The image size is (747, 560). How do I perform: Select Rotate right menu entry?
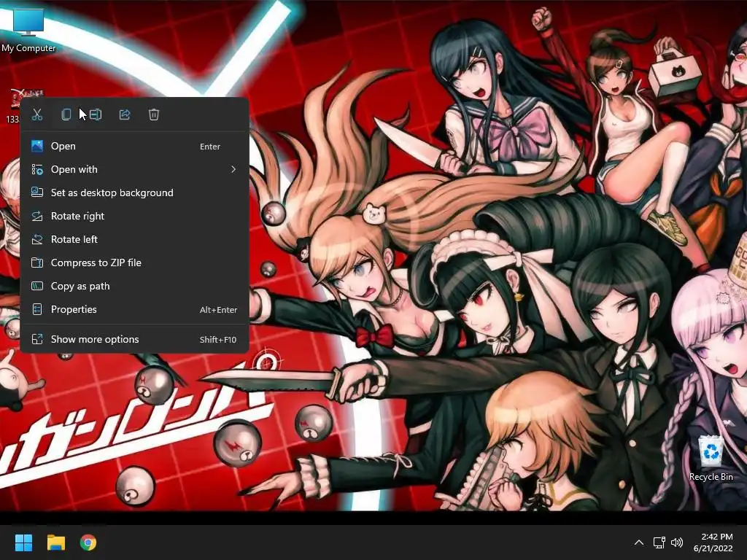click(134, 216)
